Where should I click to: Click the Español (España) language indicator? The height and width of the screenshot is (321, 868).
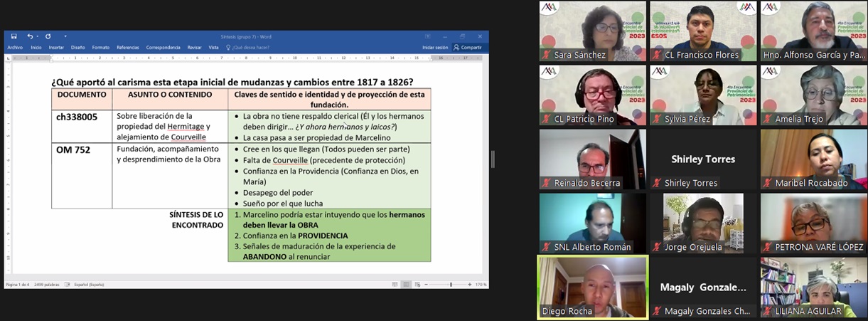point(89,284)
